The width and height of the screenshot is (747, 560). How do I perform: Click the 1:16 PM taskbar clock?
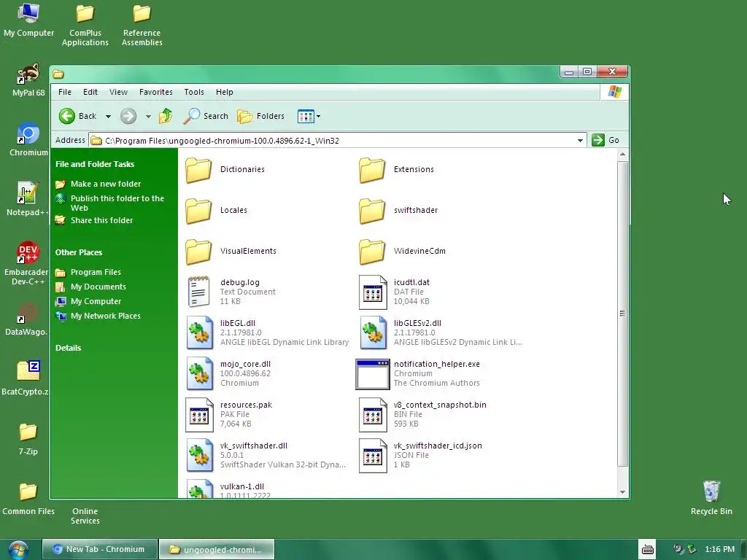click(x=719, y=550)
